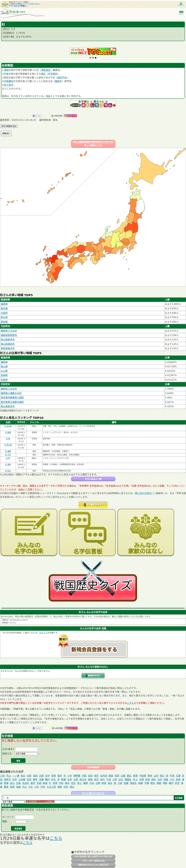This screenshot has height=868, width=186.
Task: Click the LINEで送る button above 最終更新
Action: click(57, 116)
